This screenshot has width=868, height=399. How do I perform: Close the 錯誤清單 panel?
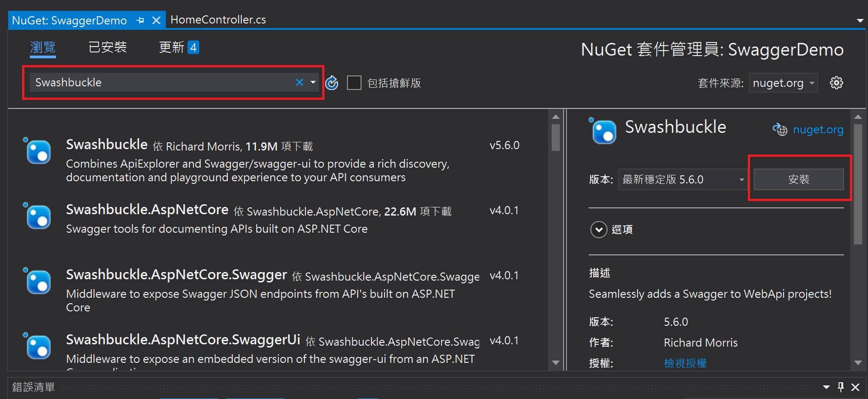click(855, 387)
